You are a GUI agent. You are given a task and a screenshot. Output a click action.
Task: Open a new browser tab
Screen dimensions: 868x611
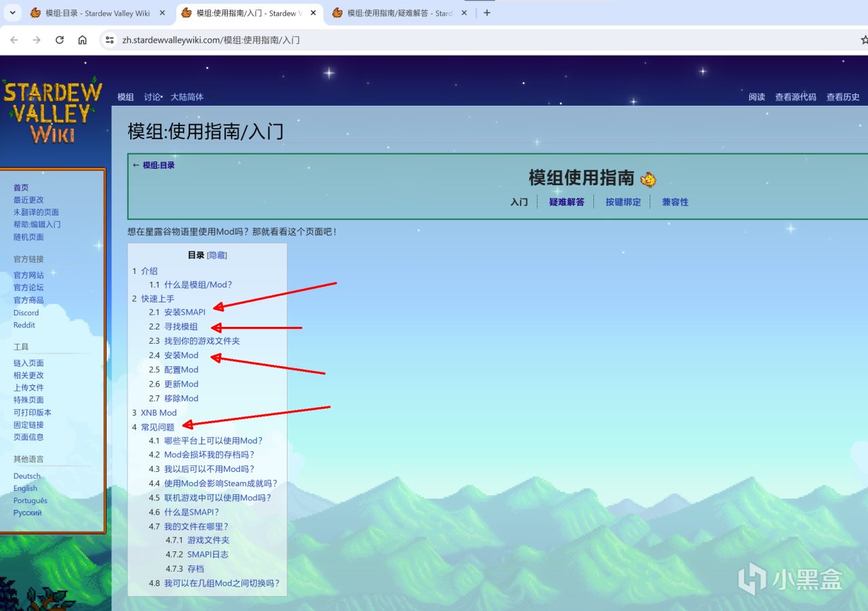487,13
